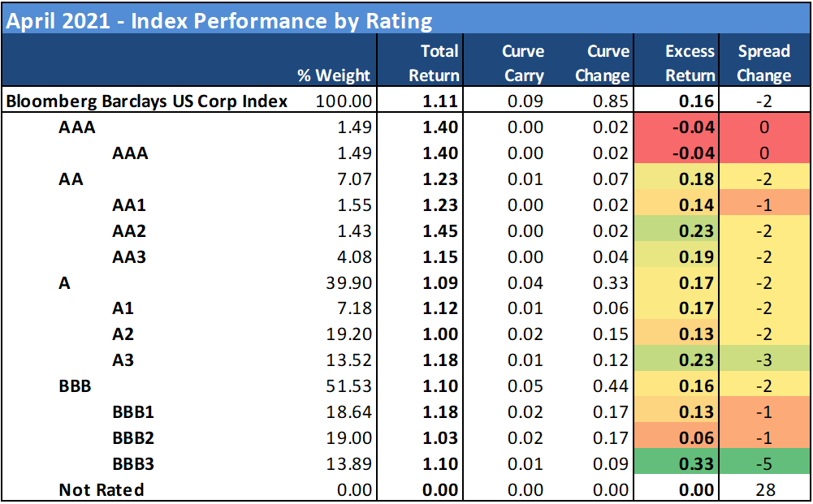This screenshot has height=504, width=813.
Task: Select the AA2 total return value 1.45
Action: [x=441, y=231]
